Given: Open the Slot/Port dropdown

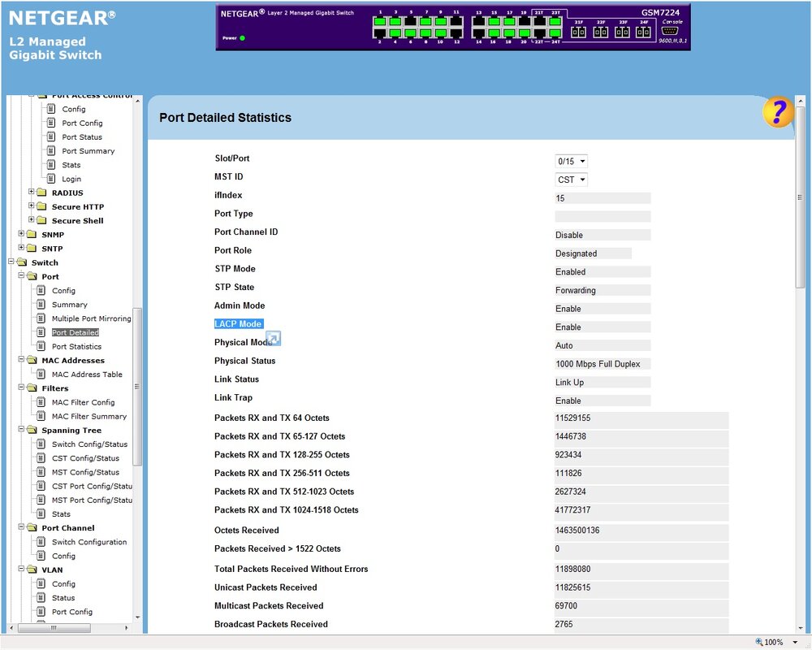Looking at the screenshot, I should tap(571, 161).
